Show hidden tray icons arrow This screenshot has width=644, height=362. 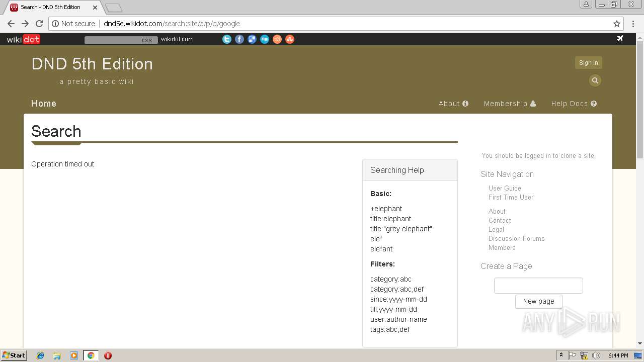[x=561, y=355]
